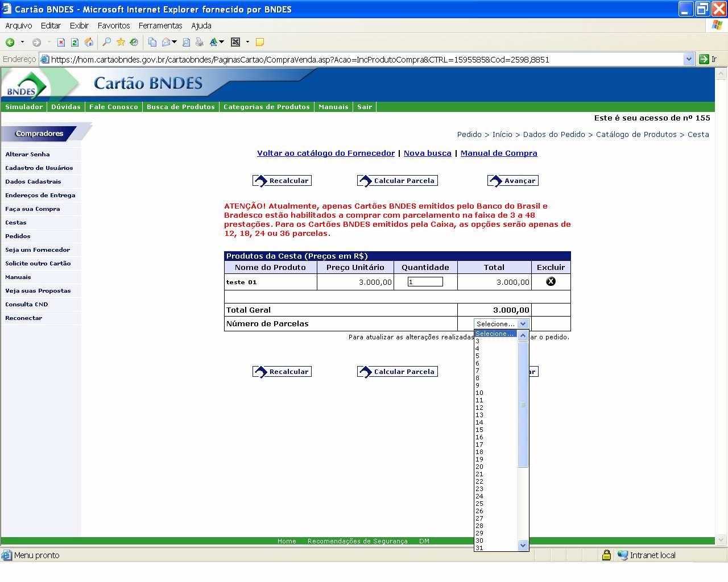Open Consulta CND in sidebar
728x582 pixels.
(x=27, y=304)
